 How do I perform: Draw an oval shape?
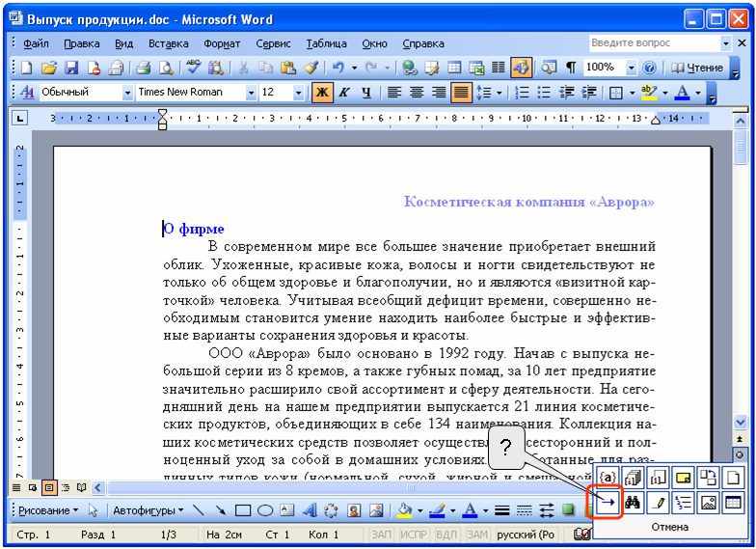[265, 510]
